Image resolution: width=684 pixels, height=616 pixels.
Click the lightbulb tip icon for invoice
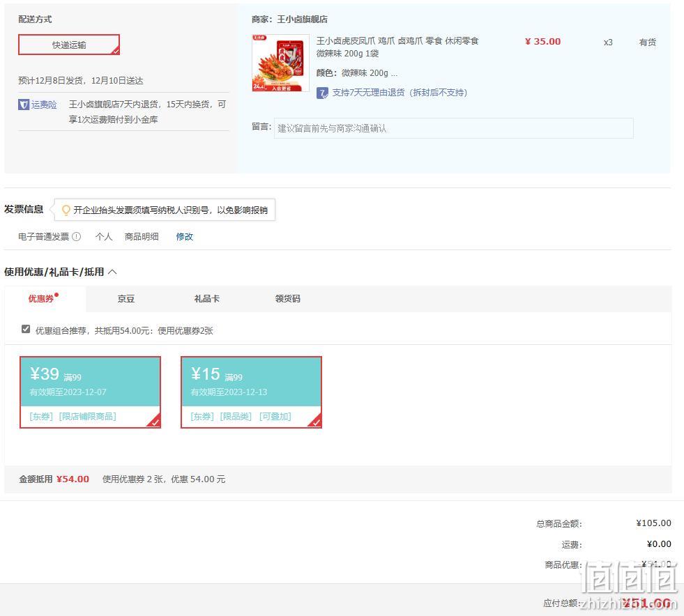(66, 210)
